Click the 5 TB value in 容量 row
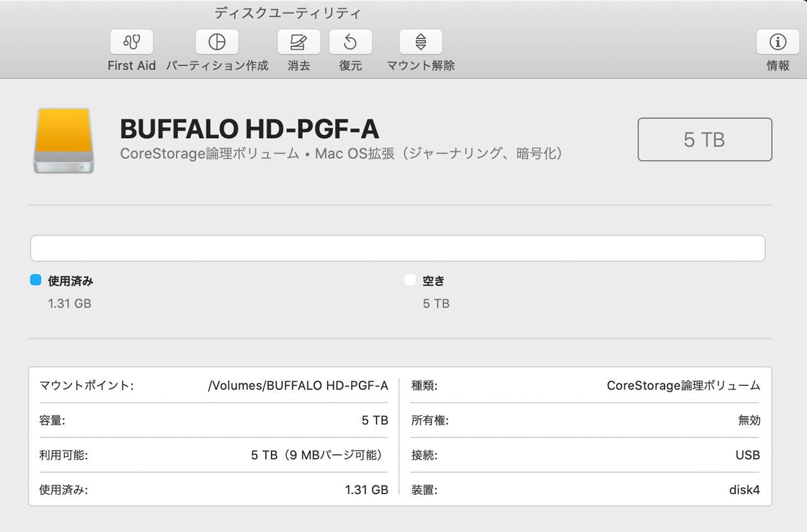Viewport: 807px width, 532px height. 375,420
